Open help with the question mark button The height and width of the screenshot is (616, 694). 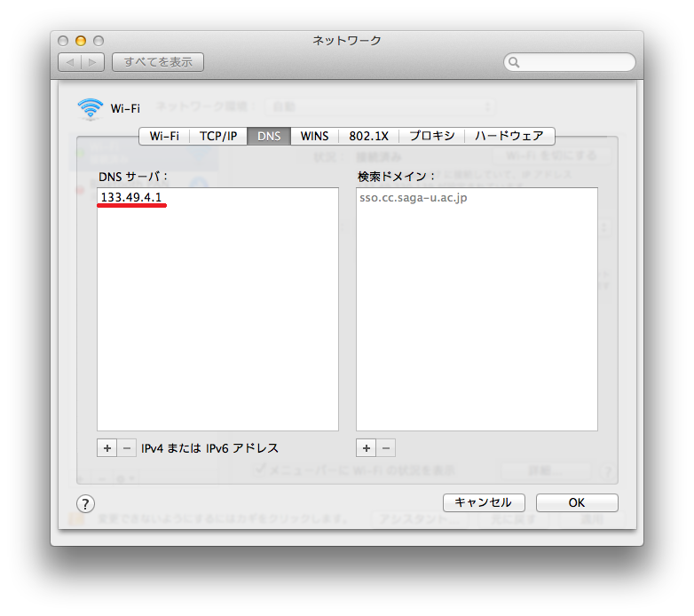[x=85, y=503]
